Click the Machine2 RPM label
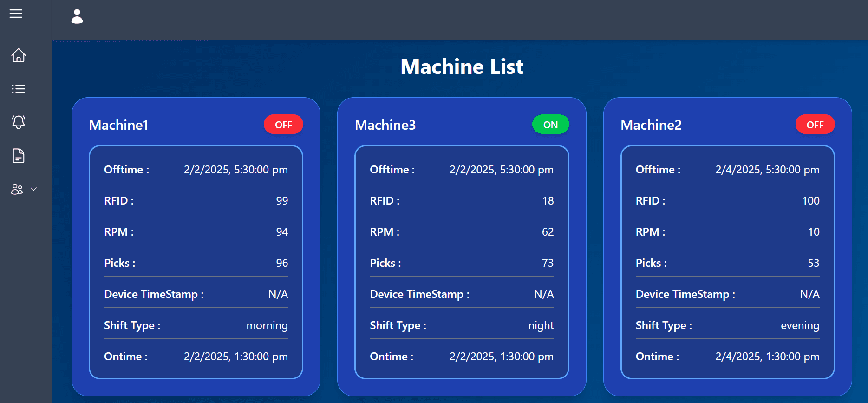868x403 pixels. click(651, 232)
